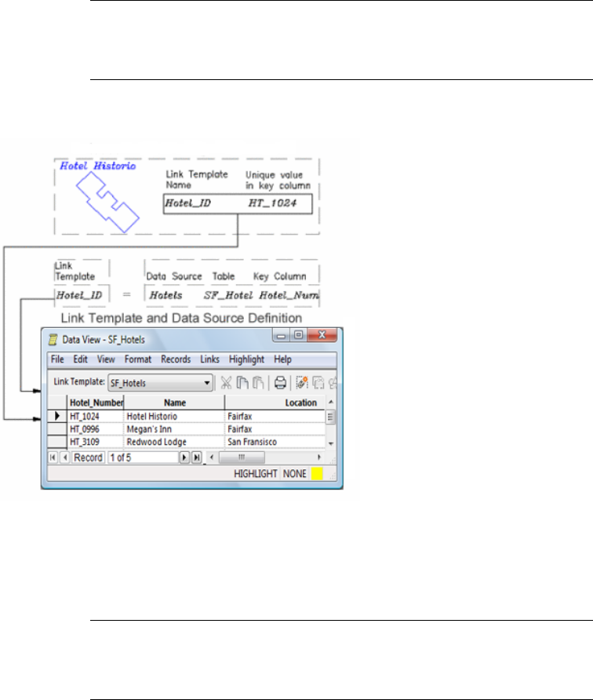Click the Cut scissors toolbar icon
Viewport: 593px width, 700px height.
point(226,383)
